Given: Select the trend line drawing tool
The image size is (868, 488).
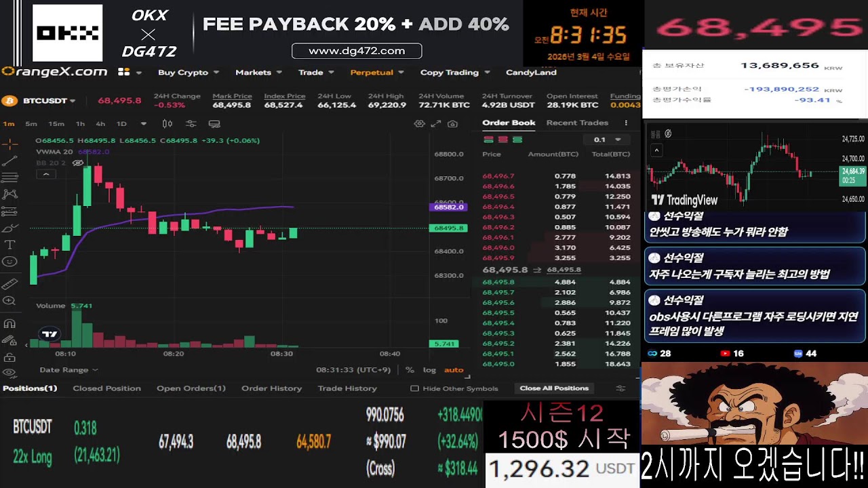Looking at the screenshot, I should pyautogui.click(x=9, y=161).
